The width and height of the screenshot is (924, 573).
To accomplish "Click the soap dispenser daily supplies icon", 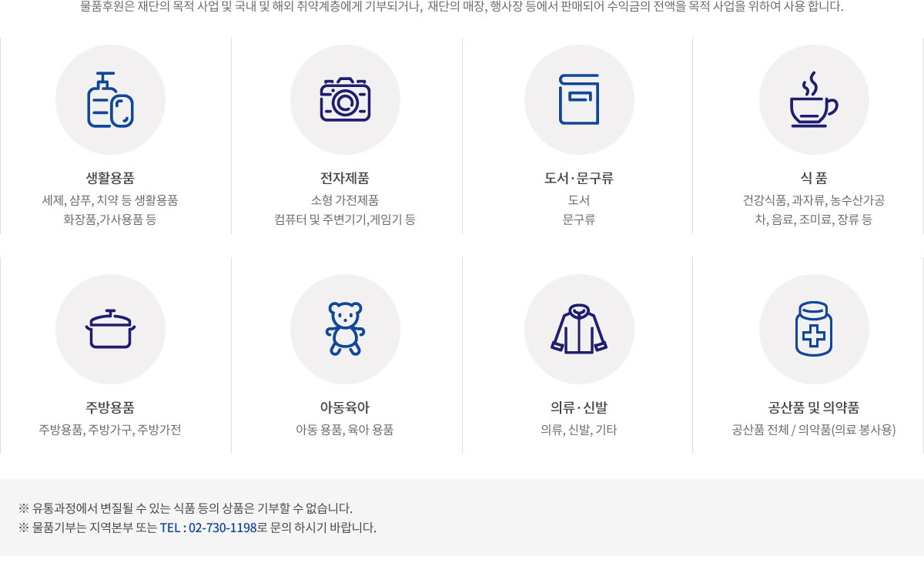I will [110, 100].
